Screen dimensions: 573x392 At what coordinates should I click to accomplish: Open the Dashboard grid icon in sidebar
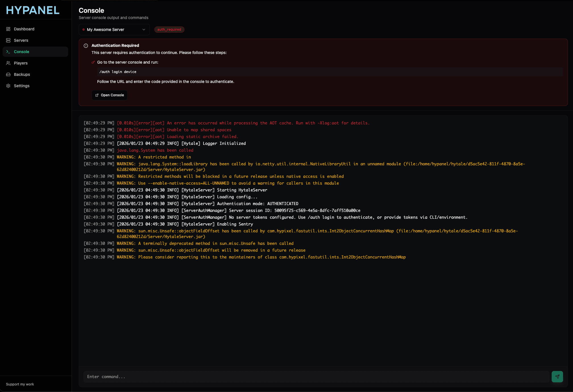pyautogui.click(x=8, y=29)
